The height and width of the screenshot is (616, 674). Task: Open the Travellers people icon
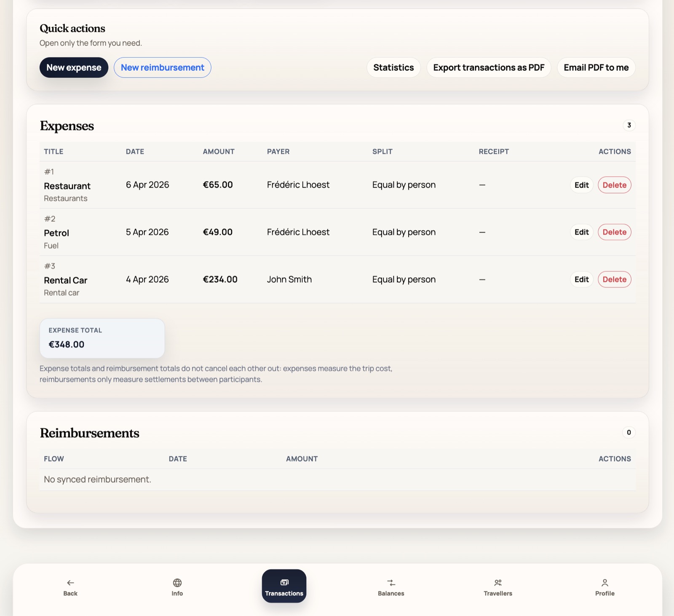(498, 583)
